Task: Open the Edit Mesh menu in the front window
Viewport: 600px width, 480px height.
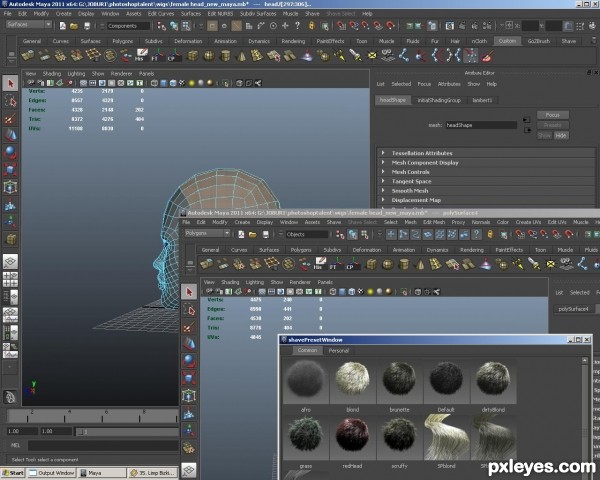Action: [x=434, y=222]
